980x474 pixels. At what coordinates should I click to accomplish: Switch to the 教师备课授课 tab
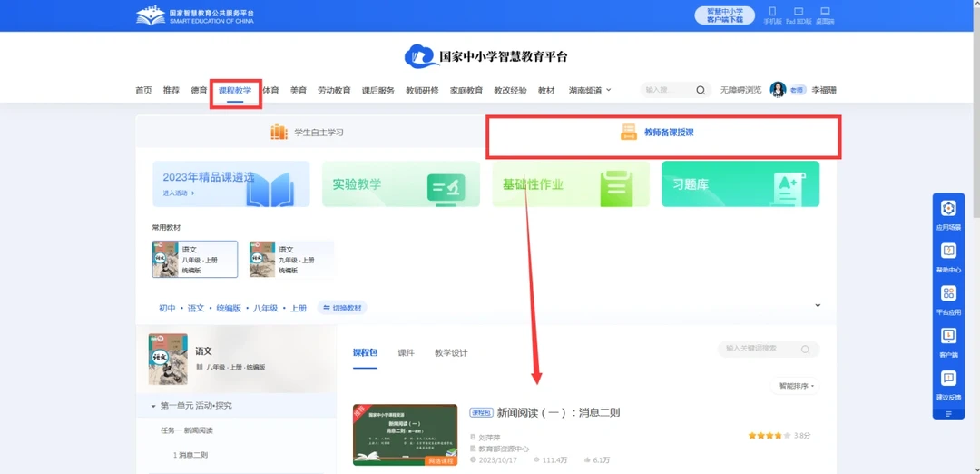point(663,133)
